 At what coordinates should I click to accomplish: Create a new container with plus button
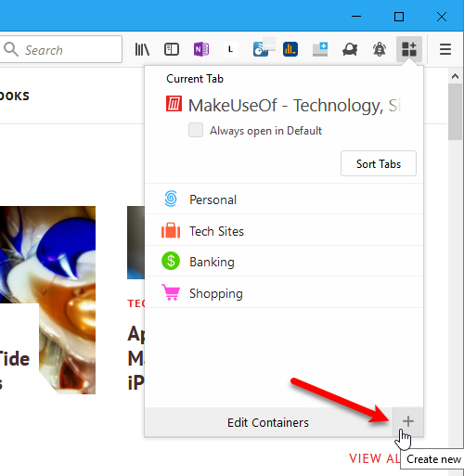(x=408, y=422)
